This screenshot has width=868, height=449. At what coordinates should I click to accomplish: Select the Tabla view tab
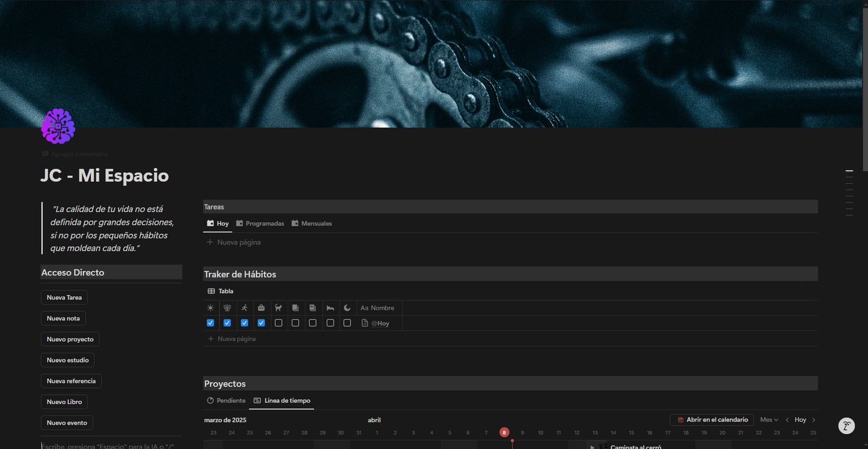[x=220, y=291]
